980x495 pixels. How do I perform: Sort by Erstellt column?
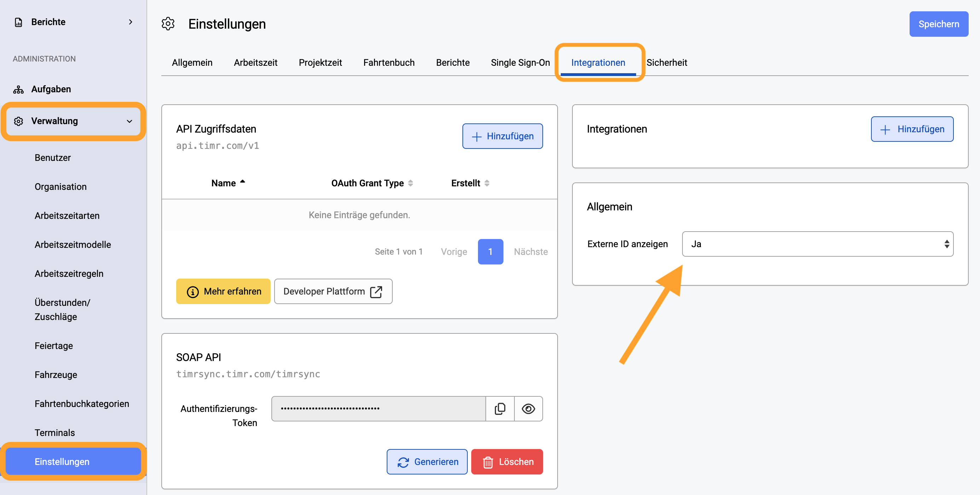[466, 183]
